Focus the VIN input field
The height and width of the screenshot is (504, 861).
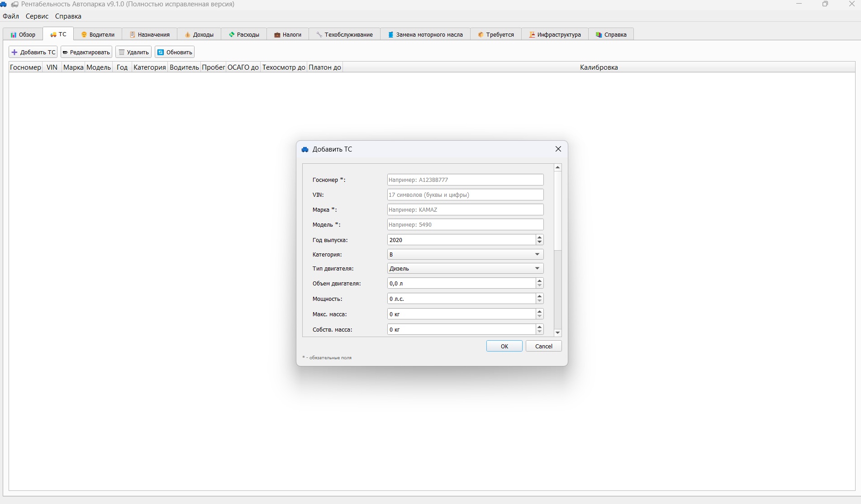coord(465,195)
